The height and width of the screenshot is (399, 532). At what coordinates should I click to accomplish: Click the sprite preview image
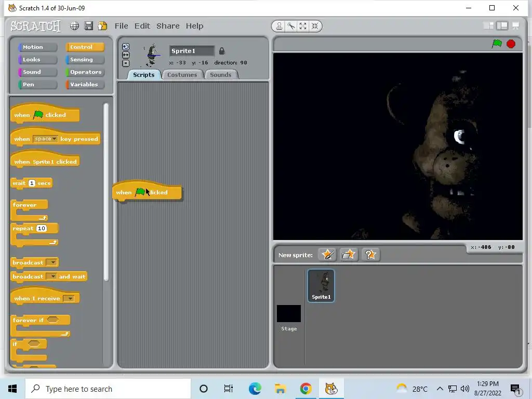point(152,55)
